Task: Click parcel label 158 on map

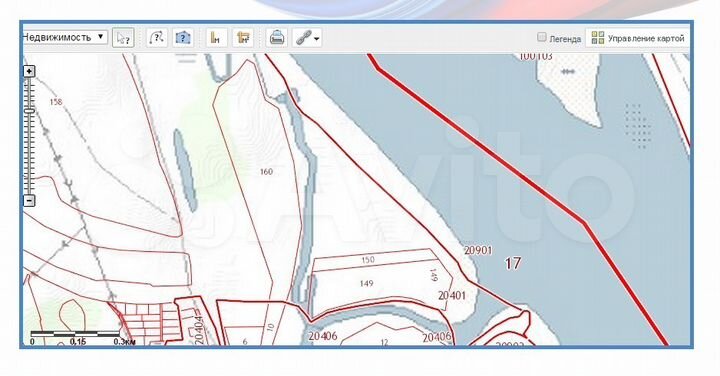Action: pyautogui.click(x=56, y=102)
